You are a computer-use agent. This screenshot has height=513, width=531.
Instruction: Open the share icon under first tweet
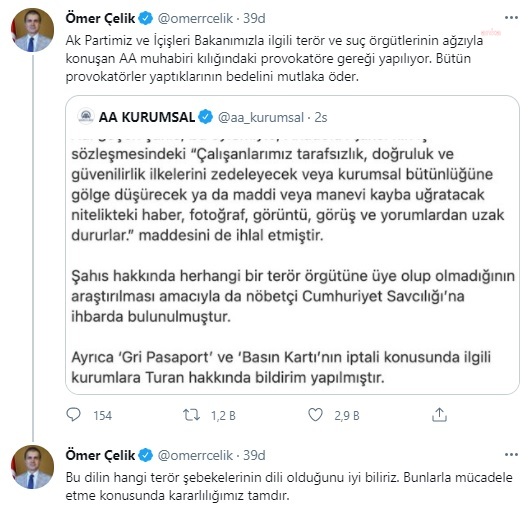click(x=439, y=415)
